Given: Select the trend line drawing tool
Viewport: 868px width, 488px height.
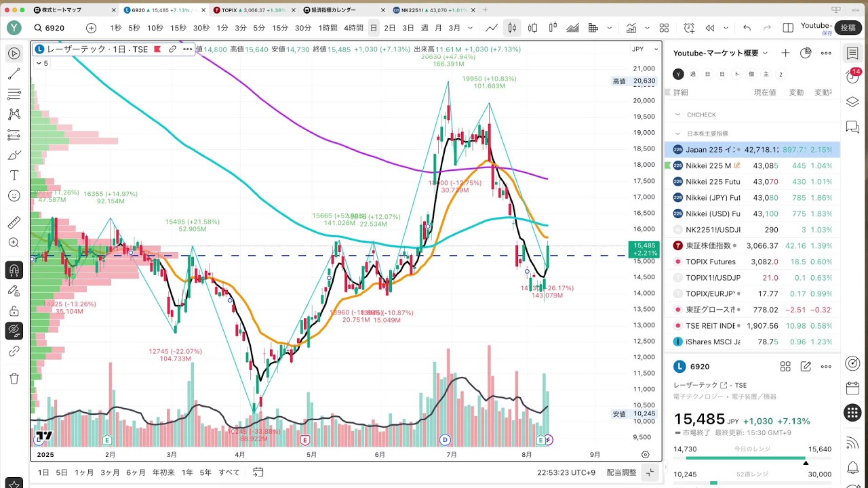Looking at the screenshot, I should point(14,74).
